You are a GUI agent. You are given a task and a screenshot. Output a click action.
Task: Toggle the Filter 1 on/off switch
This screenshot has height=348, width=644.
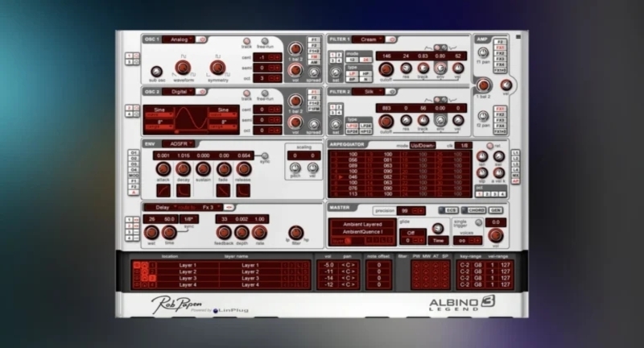391,39
